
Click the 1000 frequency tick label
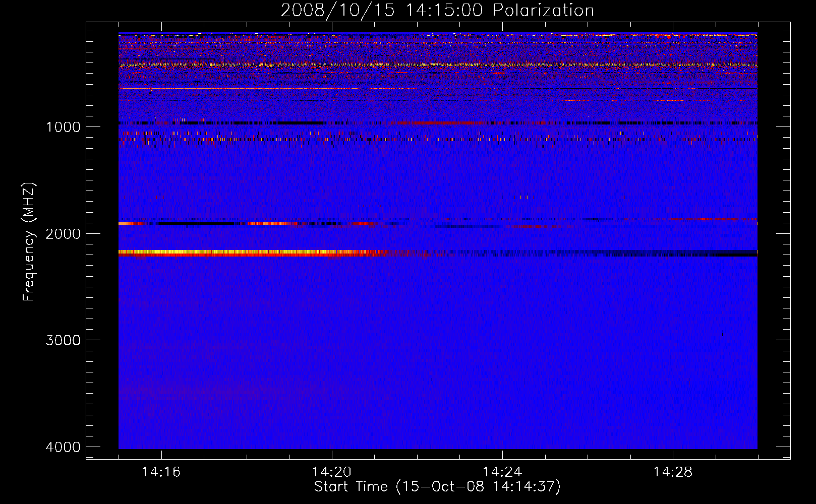(63, 127)
